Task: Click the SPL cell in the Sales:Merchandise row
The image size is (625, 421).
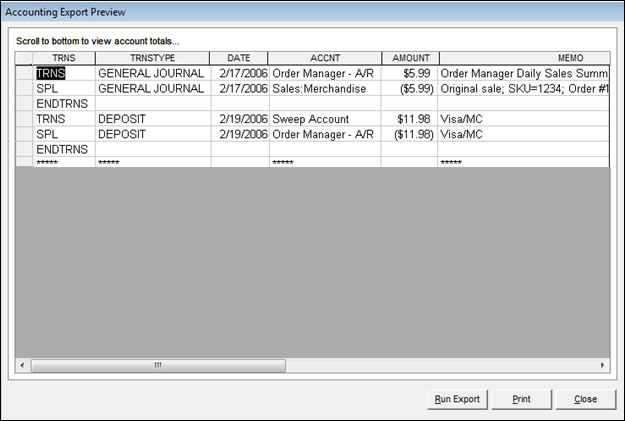Action: pyautogui.click(x=64, y=89)
